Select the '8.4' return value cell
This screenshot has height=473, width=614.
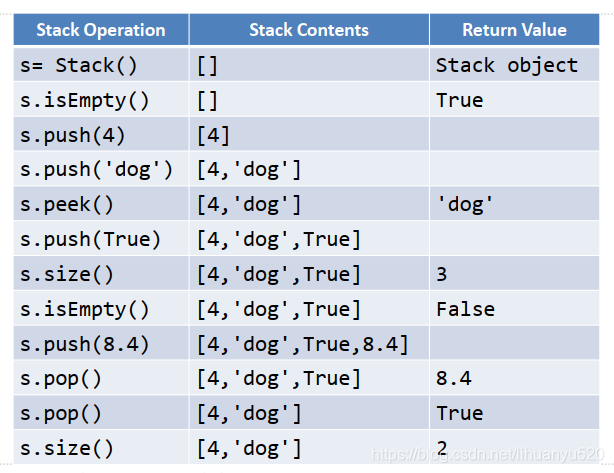[454, 378]
